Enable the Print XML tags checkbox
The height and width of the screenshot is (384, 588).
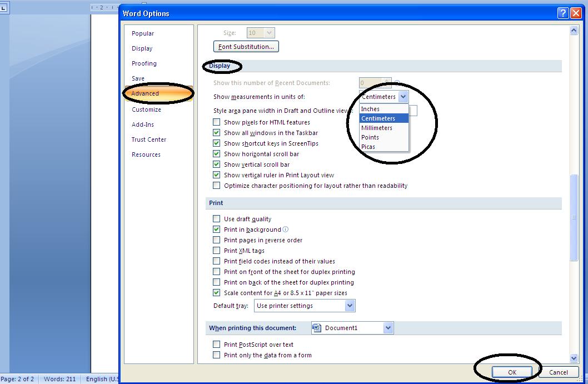point(216,251)
